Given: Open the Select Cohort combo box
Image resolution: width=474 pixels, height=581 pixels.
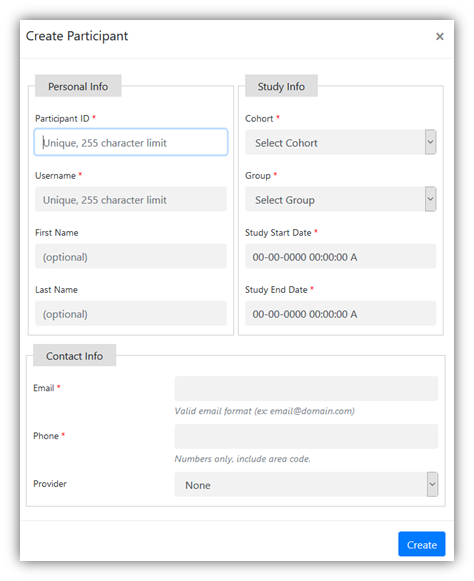Looking at the screenshot, I should click(x=340, y=142).
